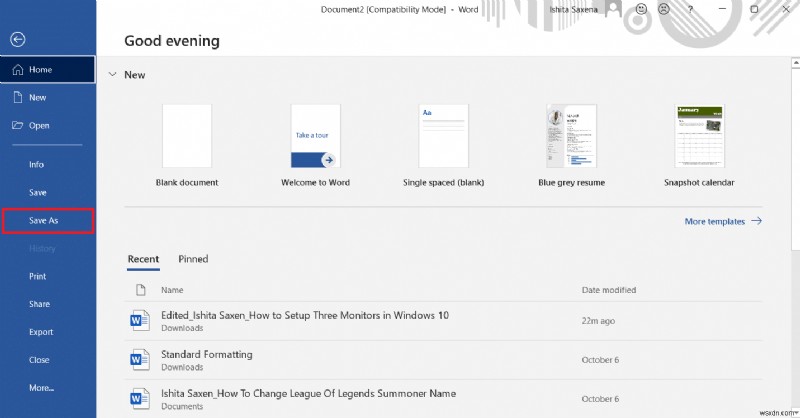This screenshot has height=418, width=800.
Task: Open the Home page in backstage sidebar
Action: click(x=47, y=69)
